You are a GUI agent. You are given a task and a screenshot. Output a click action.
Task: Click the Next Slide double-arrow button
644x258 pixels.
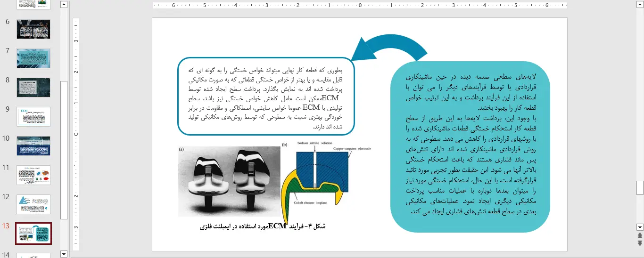(640, 243)
